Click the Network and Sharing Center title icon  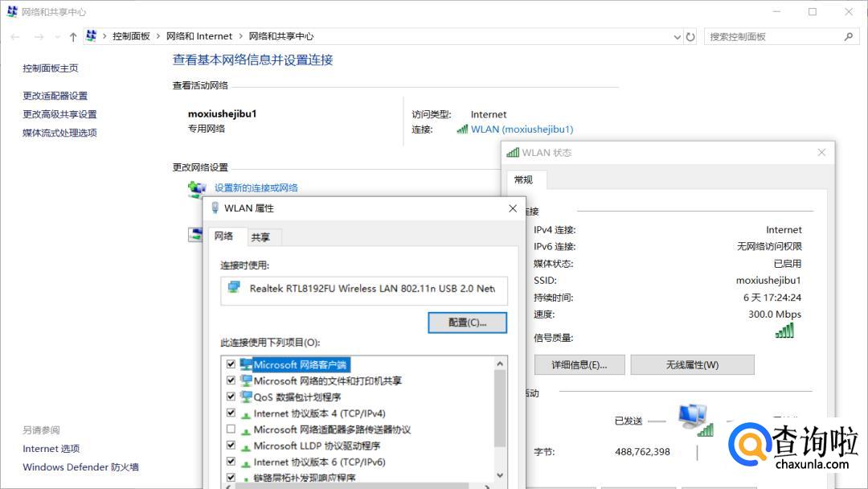pyautogui.click(x=12, y=11)
